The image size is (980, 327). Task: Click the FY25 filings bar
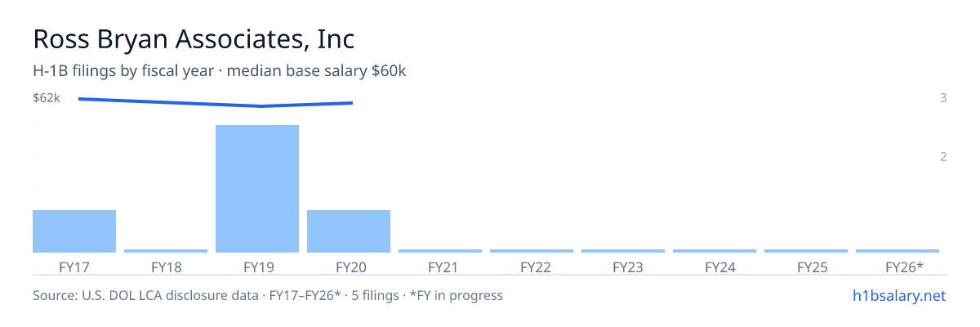tap(806, 251)
